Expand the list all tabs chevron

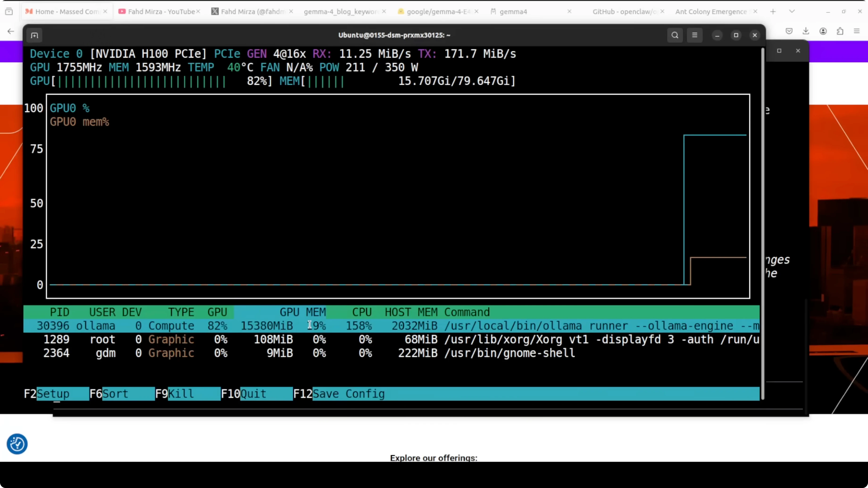point(792,12)
